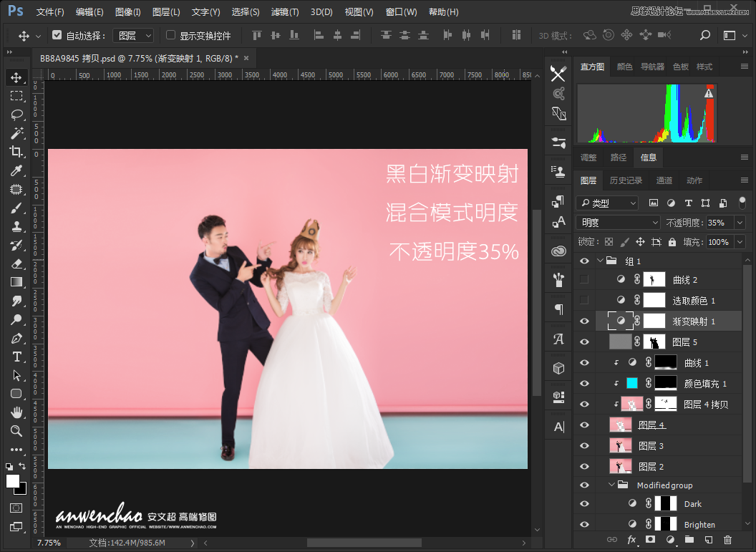Image resolution: width=756 pixels, height=552 pixels.
Task: Select the Pen tool
Action: click(17, 338)
